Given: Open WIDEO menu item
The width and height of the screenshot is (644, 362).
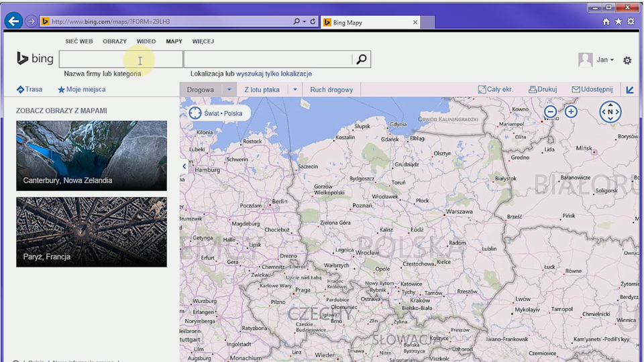Looking at the screenshot, I should click(146, 42).
